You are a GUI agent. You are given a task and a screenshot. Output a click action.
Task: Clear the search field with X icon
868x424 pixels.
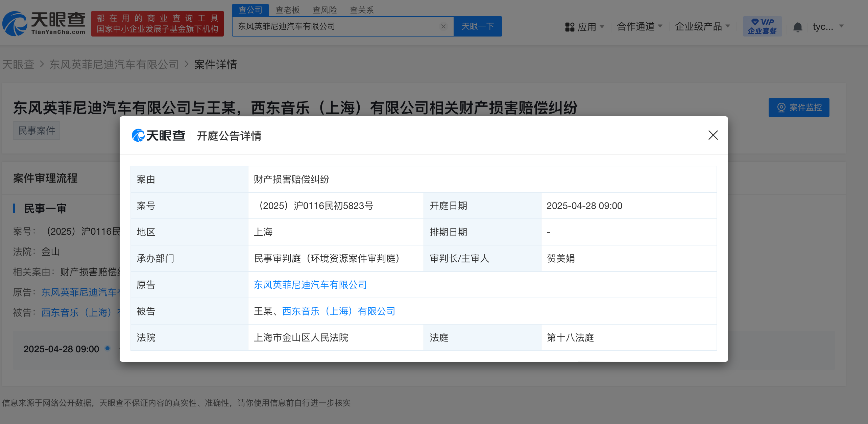tap(443, 26)
